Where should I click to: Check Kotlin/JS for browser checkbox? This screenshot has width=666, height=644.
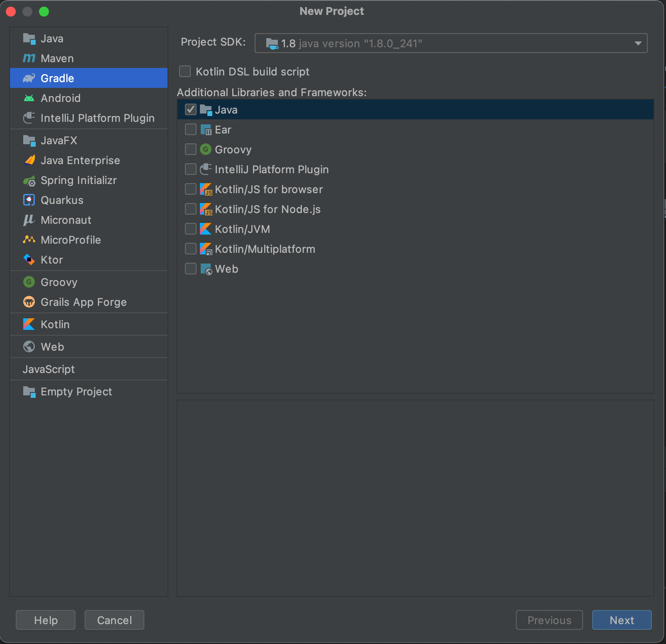pos(191,189)
